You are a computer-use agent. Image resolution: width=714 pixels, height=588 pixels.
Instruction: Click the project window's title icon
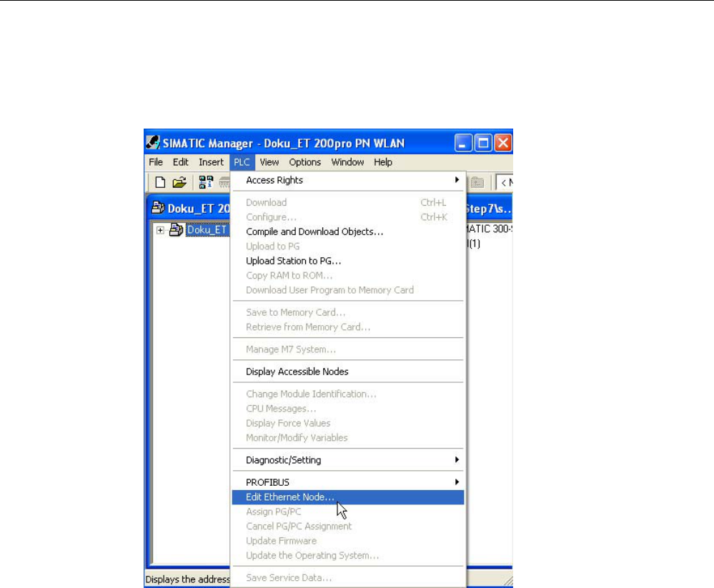(158, 208)
